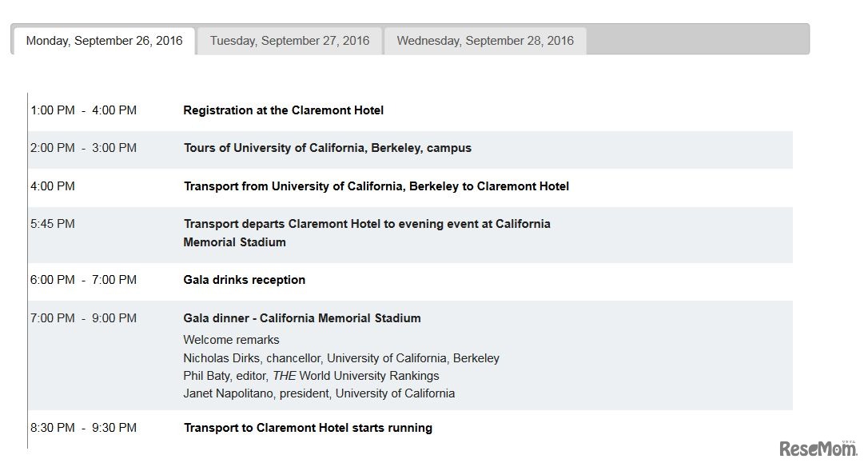Screen dimensions: 868x467
Task: Open the Transport to Claremont Hotel starts running entry
Action: pos(308,427)
